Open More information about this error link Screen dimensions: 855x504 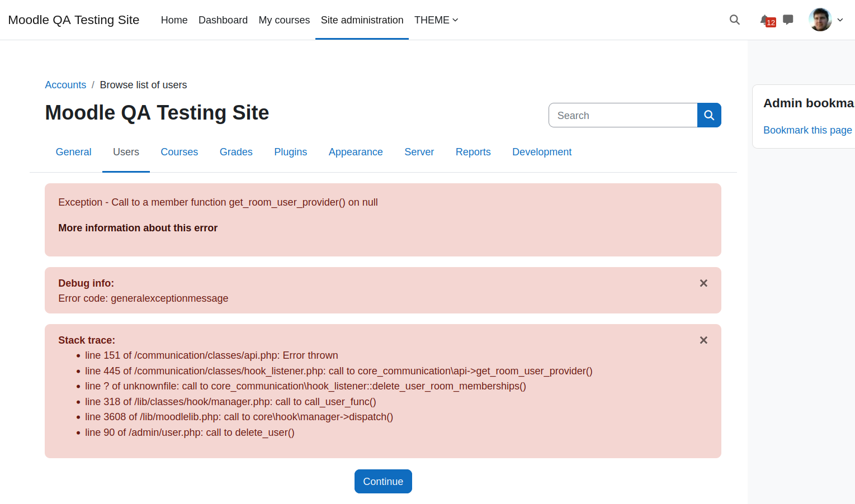[138, 228]
